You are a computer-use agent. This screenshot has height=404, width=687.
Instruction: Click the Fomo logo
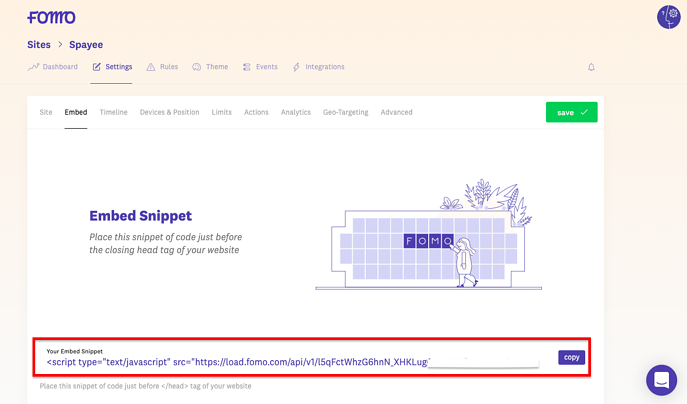pyautogui.click(x=51, y=17)
